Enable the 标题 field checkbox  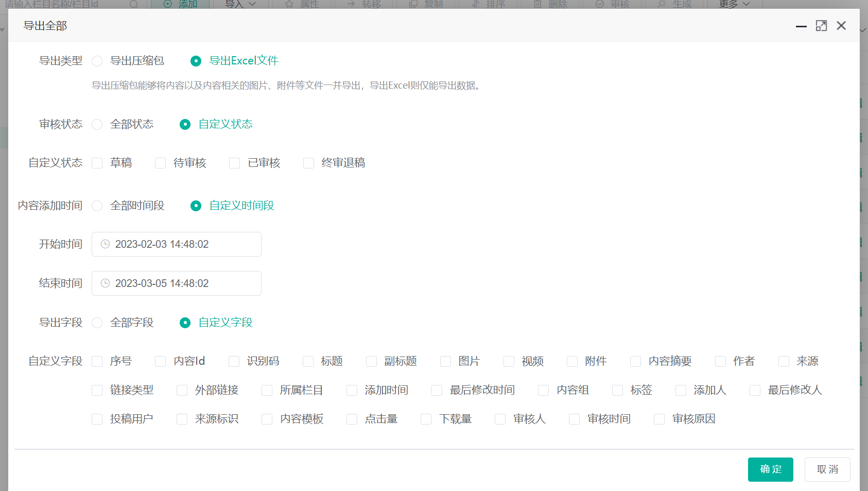tap(308, 361)
